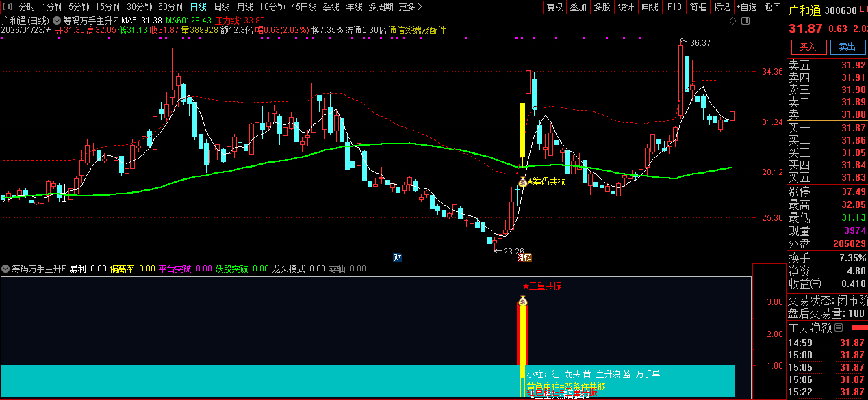This screenshot has width=868, height=400.
Task: Open the 画线 drawing tools
Action: click(x=650, y=7)
